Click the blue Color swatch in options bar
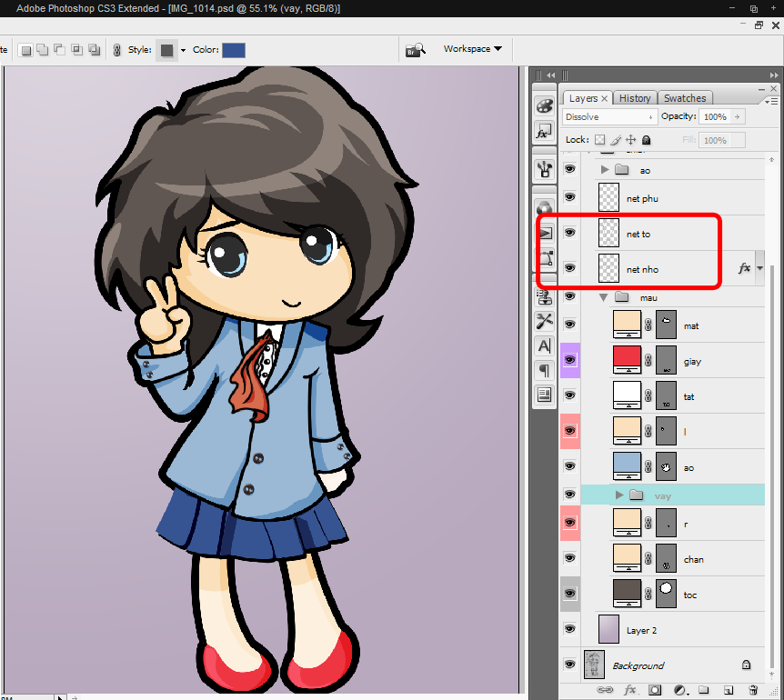Viewport: 784px width, 700px height. click(234, 50)
